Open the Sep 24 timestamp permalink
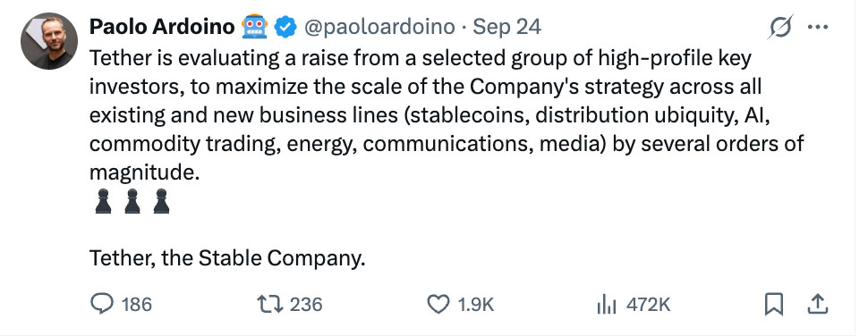Image resolution: width=868 pixels, height=336 pixels. click(x=506, y=27)
